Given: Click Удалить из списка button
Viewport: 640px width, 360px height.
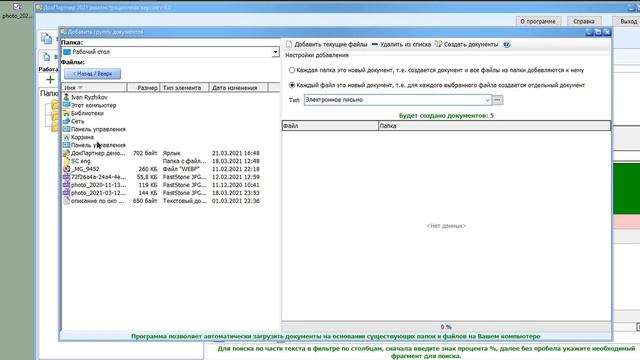Looking at the screenshot, I should tap(401, 44).
